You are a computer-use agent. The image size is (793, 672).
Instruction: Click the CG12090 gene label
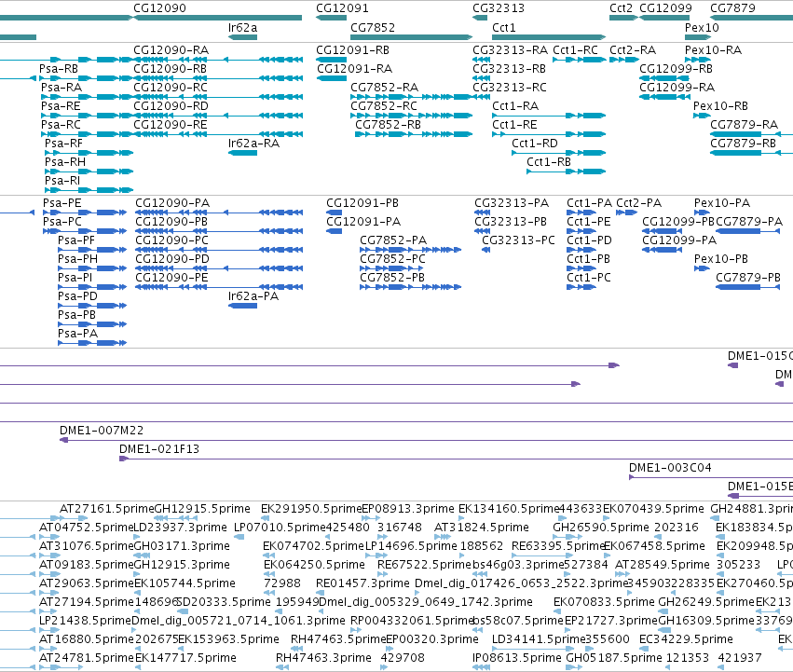[159, 8]
